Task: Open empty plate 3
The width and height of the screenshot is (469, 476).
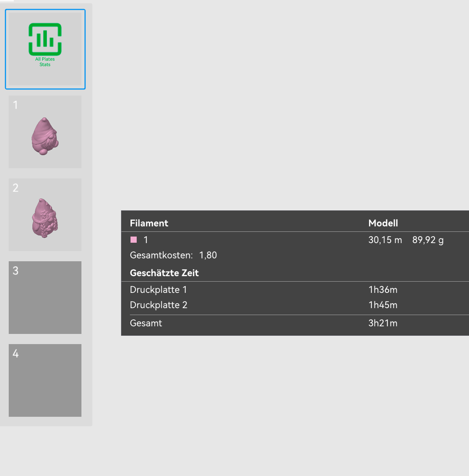Action: click(45, 298)
